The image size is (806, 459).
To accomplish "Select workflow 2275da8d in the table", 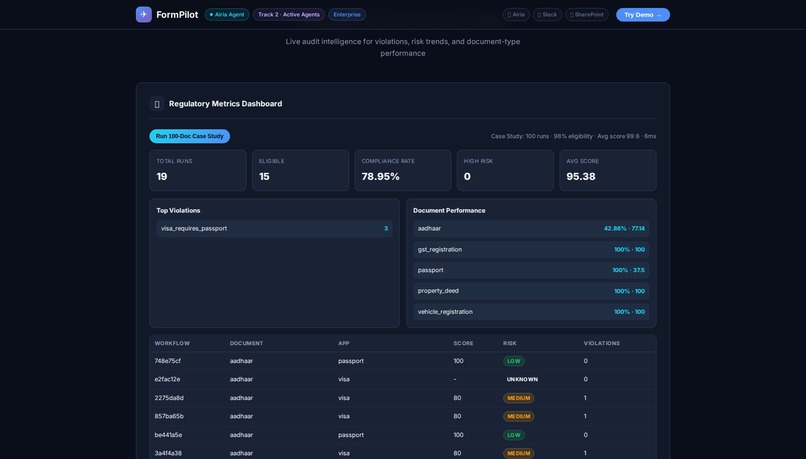I will point(402,398).
